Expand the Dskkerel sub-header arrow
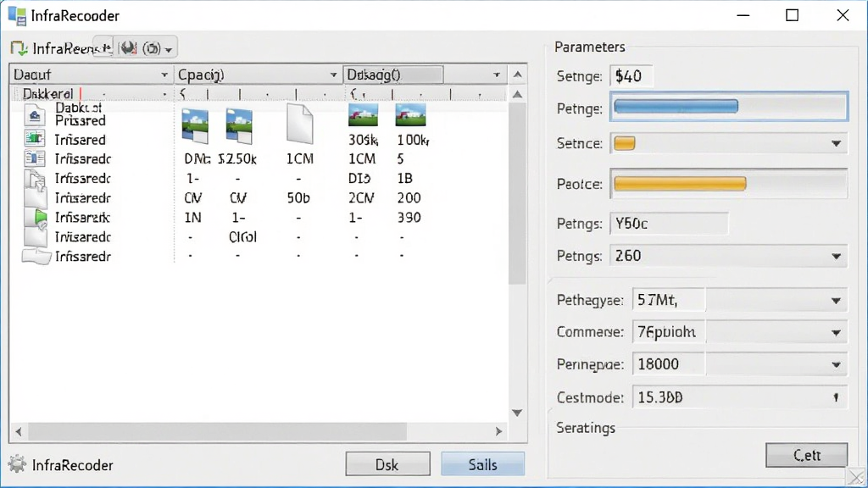 pos(164,95)
